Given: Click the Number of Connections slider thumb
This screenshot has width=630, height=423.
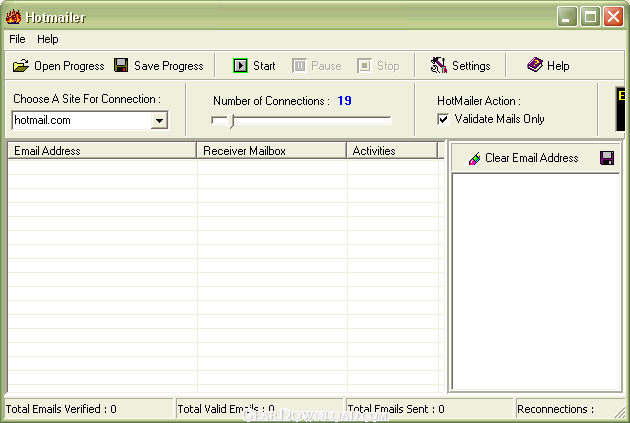Looking at the screenshot, I should click(x=231, y=121).
